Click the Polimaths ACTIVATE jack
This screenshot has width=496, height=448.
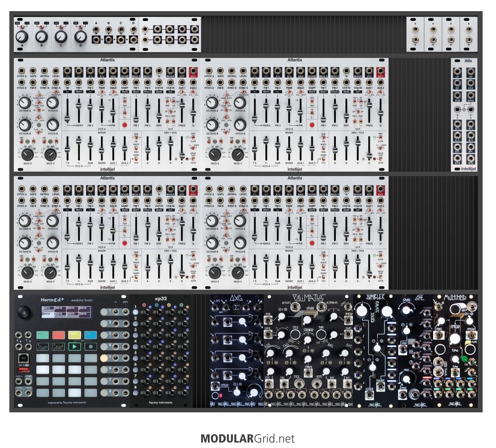(295, 306)
